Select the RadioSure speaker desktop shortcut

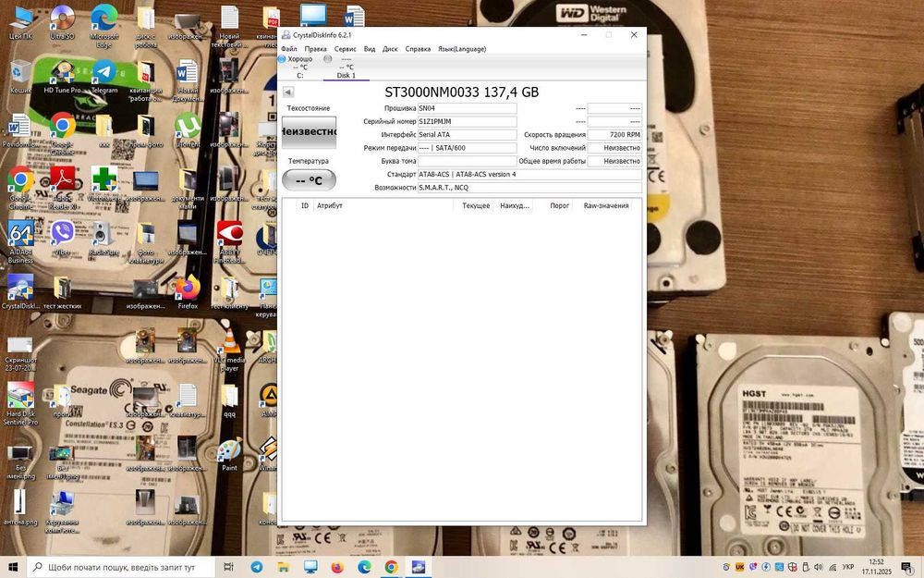(104, 239)
